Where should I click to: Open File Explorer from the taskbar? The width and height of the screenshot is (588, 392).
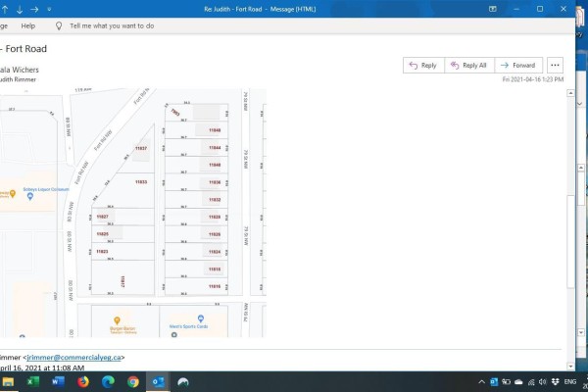8,382
